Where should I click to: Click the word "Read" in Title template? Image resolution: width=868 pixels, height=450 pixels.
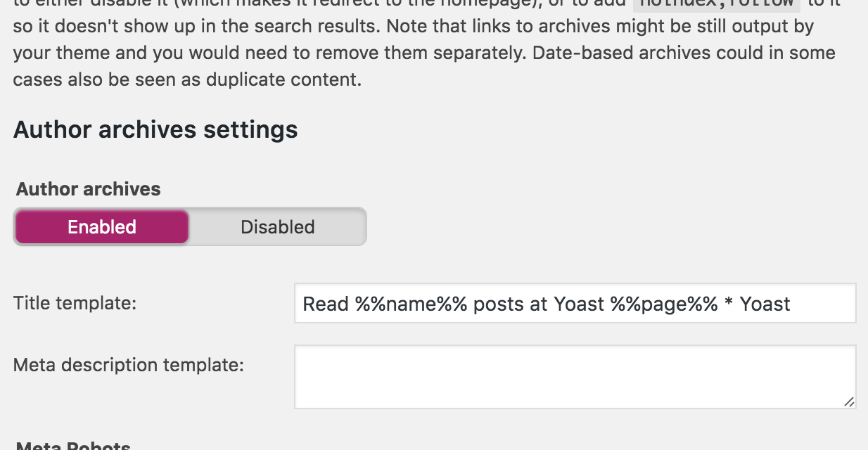tap(326, 304)
